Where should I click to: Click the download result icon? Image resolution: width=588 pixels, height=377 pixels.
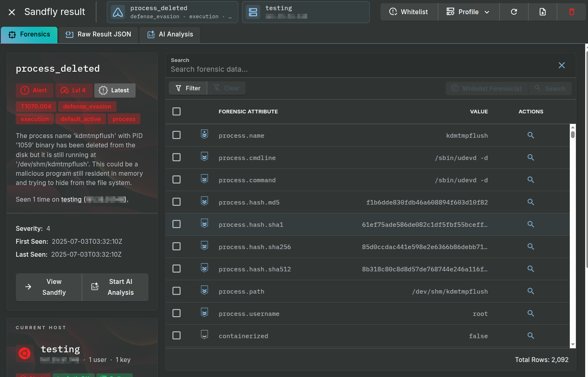(543, 12)
